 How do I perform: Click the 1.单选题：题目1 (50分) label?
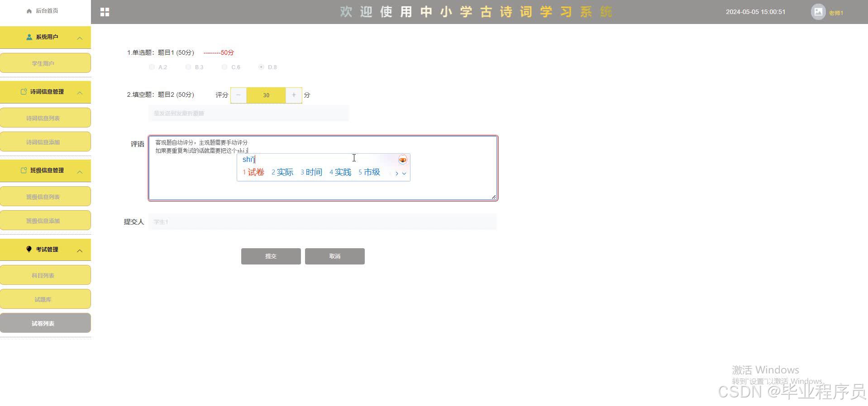(160, 52)
